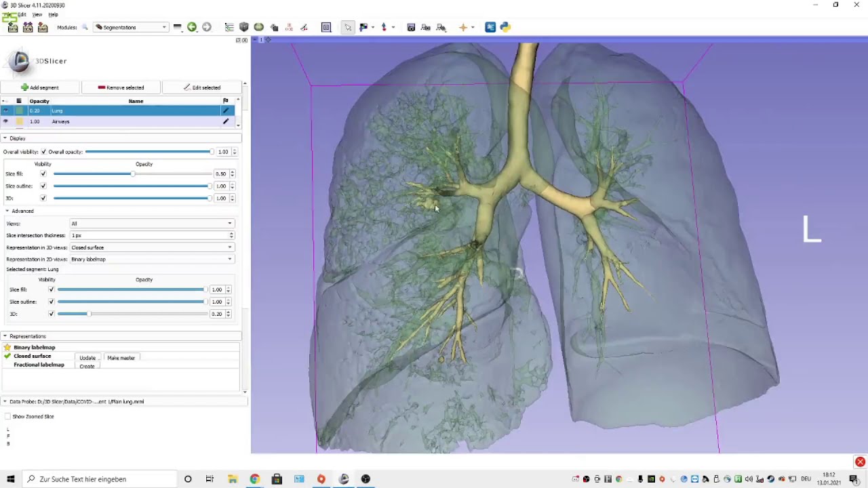Screen dimensions: 868x488
Task: Open the Load DICOM toolbar icon
Action: [28, 27]
